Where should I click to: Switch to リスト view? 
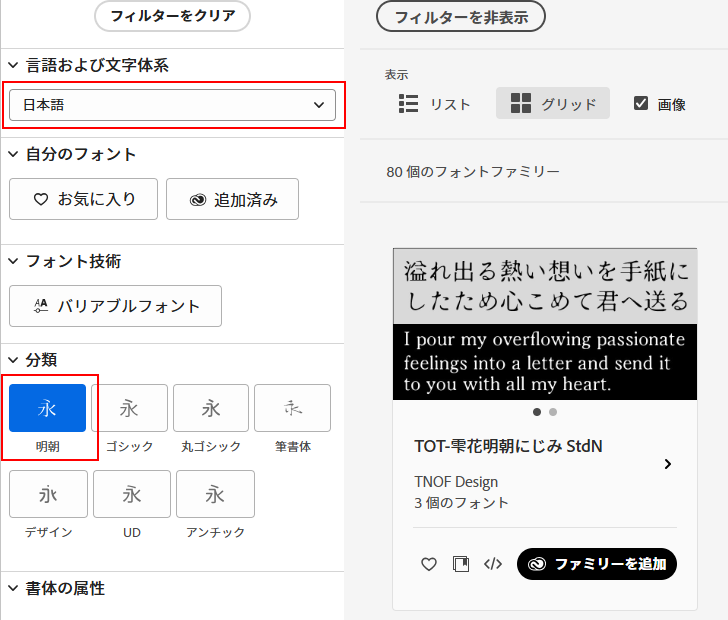(434, 104)
